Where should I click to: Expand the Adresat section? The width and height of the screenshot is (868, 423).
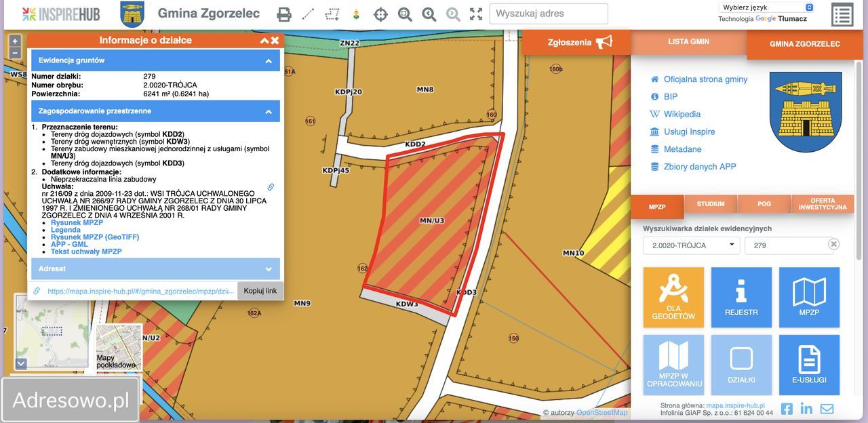[x=155, y=268]
